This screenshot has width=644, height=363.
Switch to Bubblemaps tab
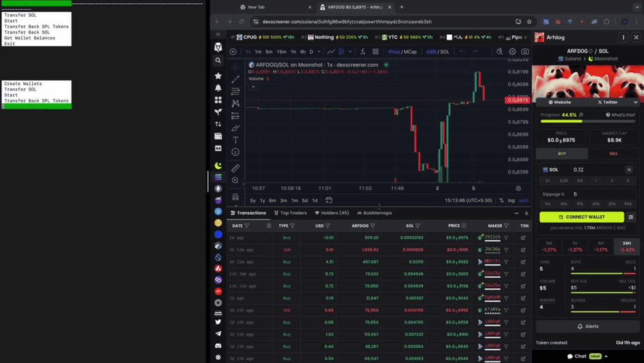pos(374,213)
